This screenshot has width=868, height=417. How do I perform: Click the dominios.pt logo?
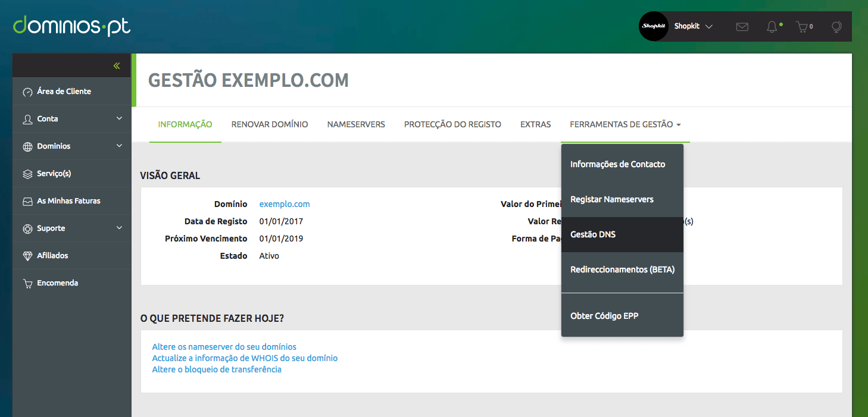coord(71,26)
